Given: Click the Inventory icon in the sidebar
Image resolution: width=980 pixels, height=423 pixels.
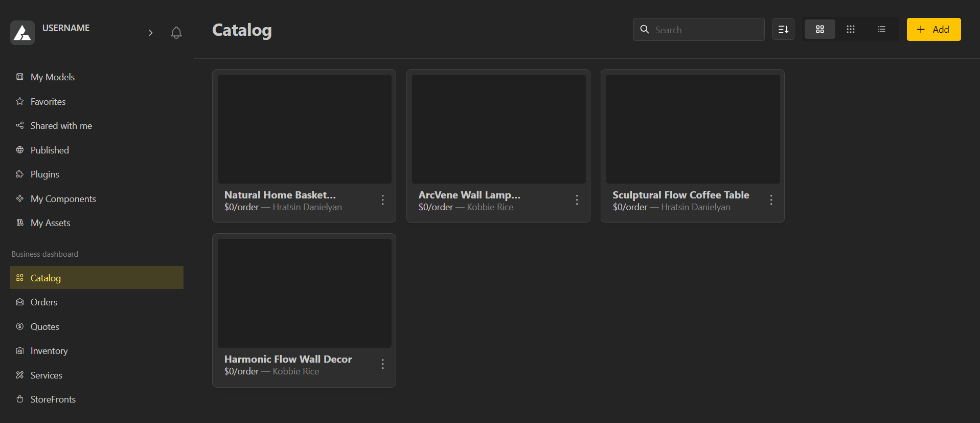Looking at the screenshot, I should pos(20,351).
